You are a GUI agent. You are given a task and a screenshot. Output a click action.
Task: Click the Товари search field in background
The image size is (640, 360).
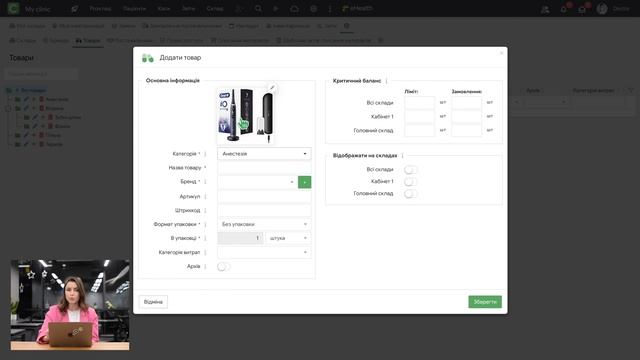(42, 74)
